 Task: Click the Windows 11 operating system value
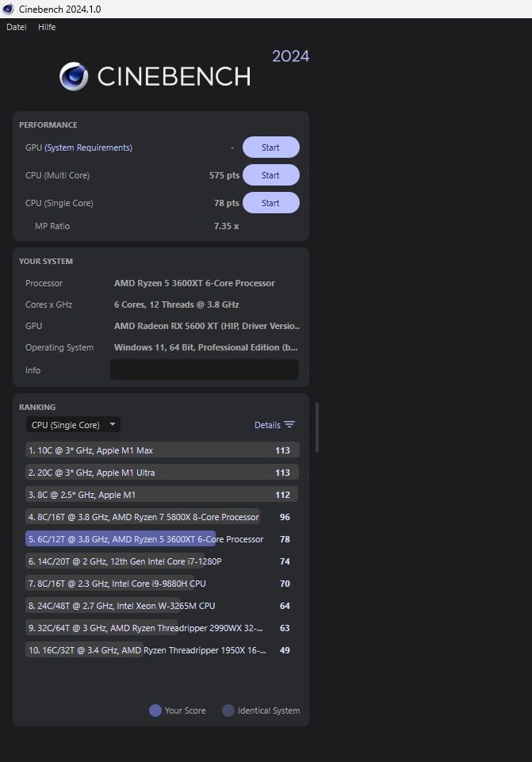pos(205,347)
